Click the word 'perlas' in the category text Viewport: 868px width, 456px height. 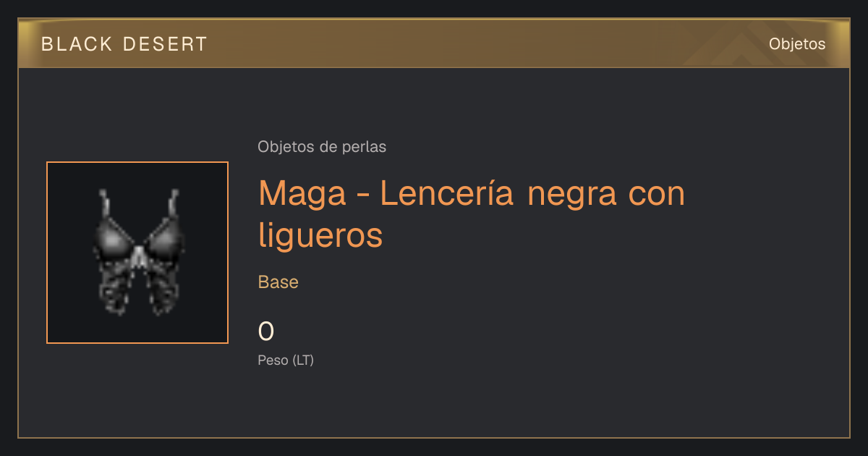coord(366,147)
